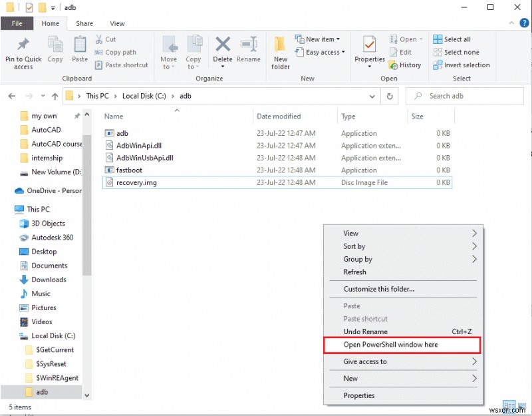Open Copy to dropdown

point(194,53)
